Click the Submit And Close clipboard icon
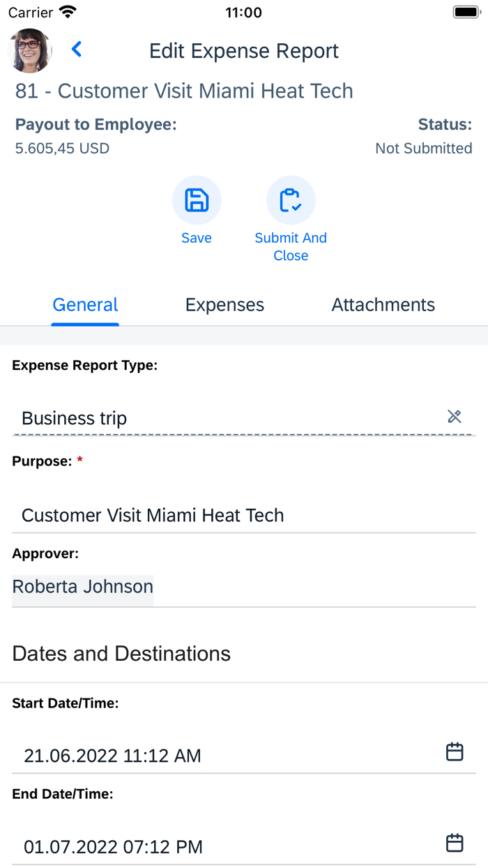 point(291,200)
